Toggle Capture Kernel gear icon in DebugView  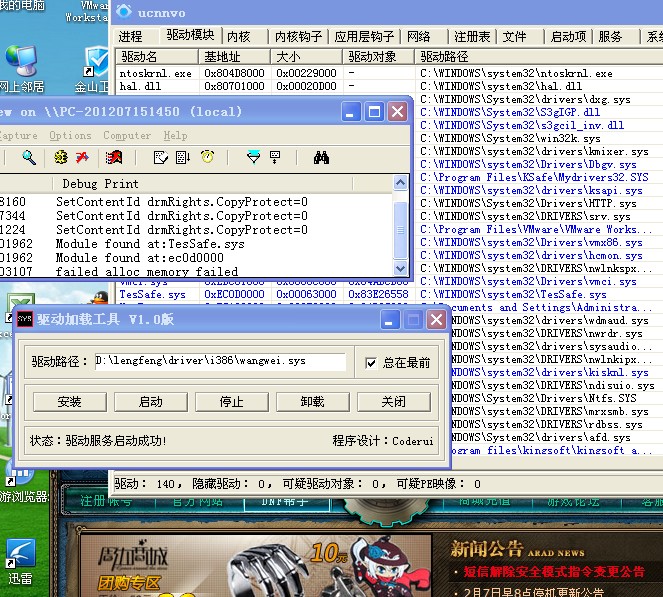click(x=61, y=157)
